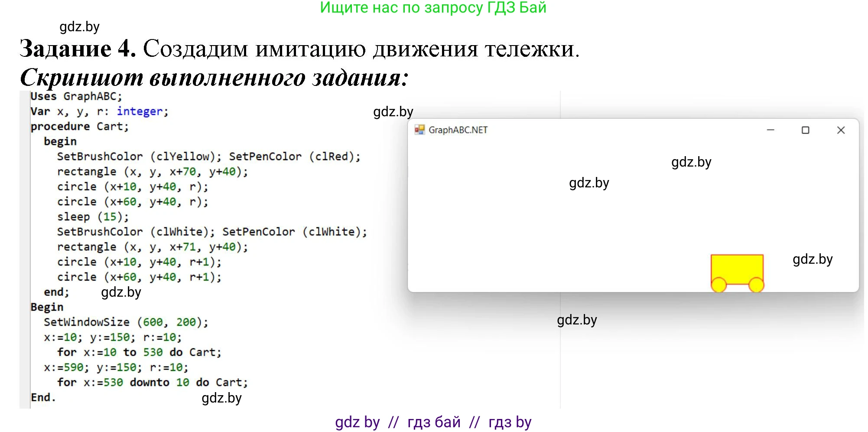Click the blue 'integer' keyword in code
The image size is (868, 432).
click(x=140, y=111)
